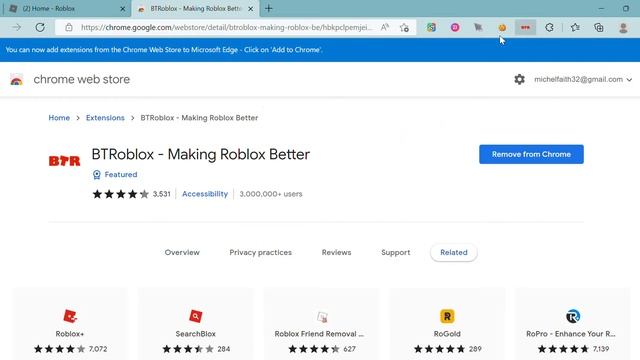Click the address bar URL field

pyautogui.click(x=227, y=27)
